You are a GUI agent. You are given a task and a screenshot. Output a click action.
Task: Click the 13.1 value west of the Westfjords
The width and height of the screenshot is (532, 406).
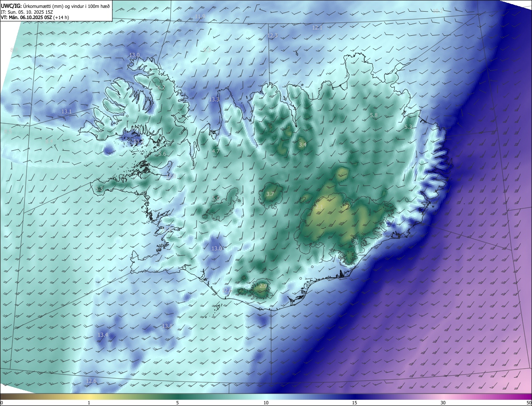[66, 112]
